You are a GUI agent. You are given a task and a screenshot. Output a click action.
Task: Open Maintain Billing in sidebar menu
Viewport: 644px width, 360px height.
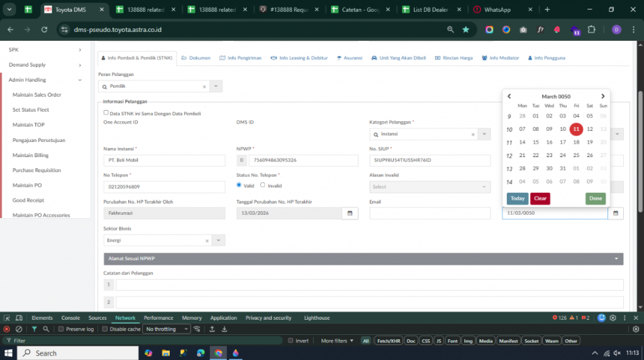[x=30, y=155]
